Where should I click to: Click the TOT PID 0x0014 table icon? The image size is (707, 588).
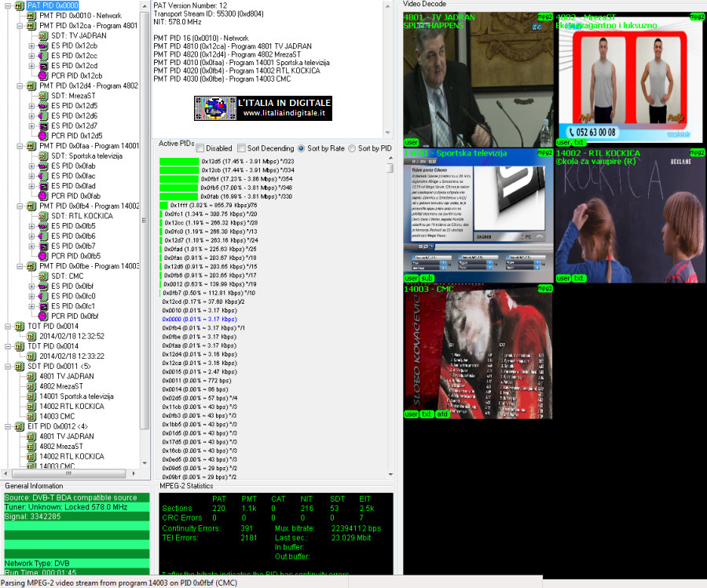(20, 327)
